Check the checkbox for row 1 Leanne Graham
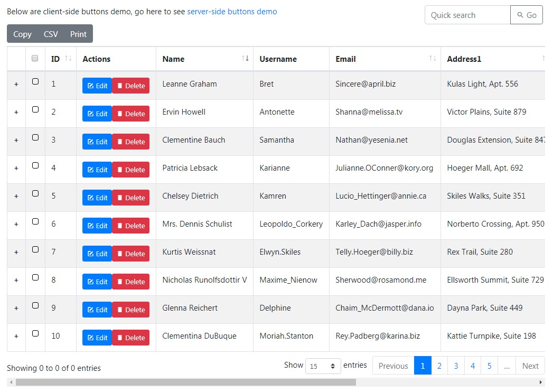Viewport: 553px width, 392px height. tap(35, 81)
